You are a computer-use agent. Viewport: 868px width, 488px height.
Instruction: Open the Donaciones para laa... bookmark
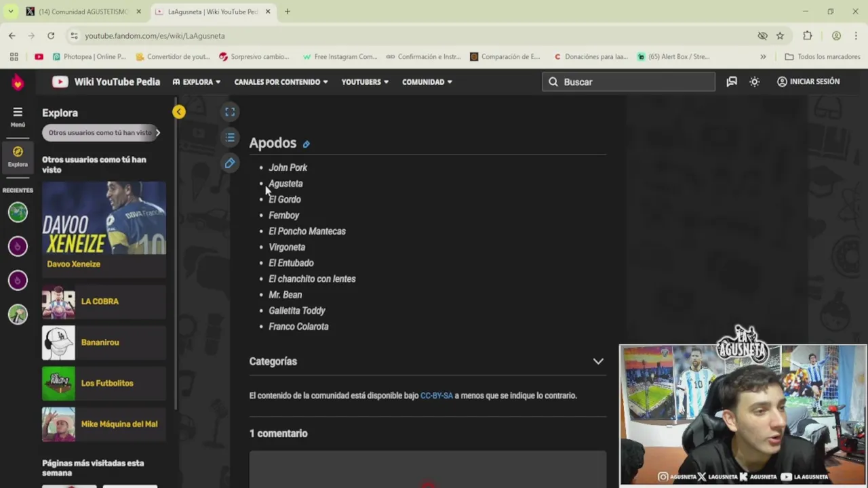click(591, 57)
